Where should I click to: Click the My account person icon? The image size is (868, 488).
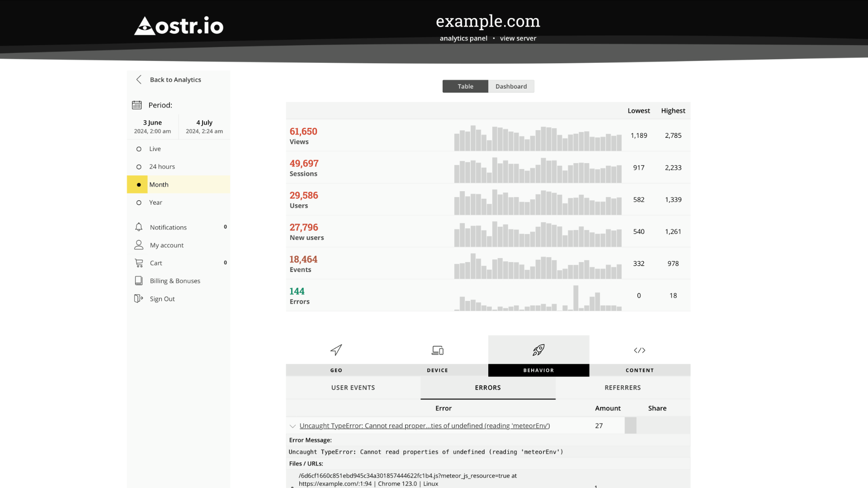pyautogui.click(x=139, y=245)
